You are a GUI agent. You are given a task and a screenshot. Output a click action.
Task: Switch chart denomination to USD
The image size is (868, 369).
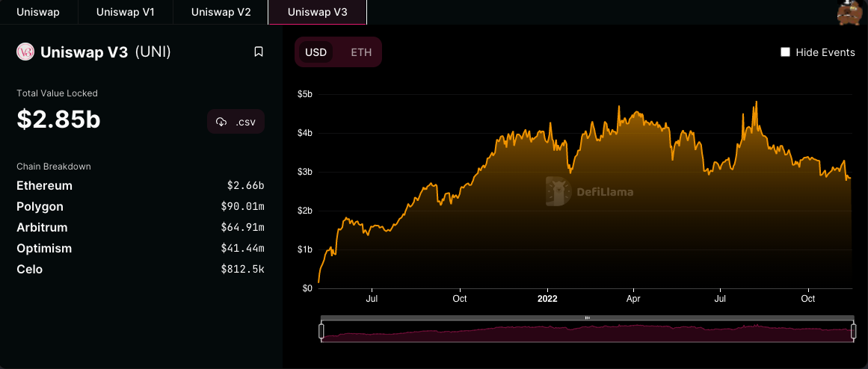(x=316, y=52)
